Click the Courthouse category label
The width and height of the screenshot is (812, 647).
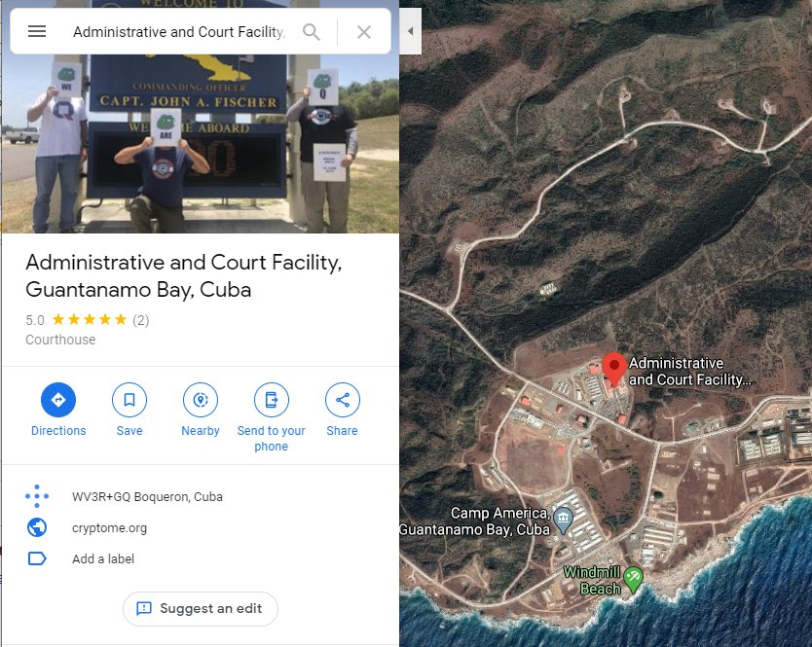(x=60, y=340)
